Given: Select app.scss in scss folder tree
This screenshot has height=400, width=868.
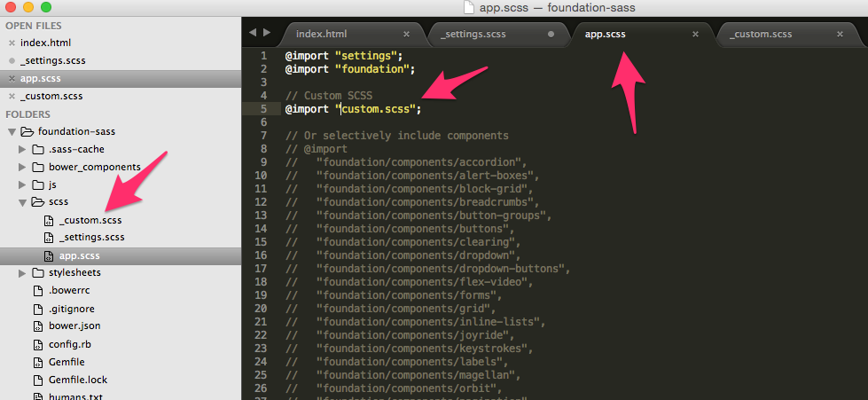Looking at the screenshot, I should click(x=79, y=256).
